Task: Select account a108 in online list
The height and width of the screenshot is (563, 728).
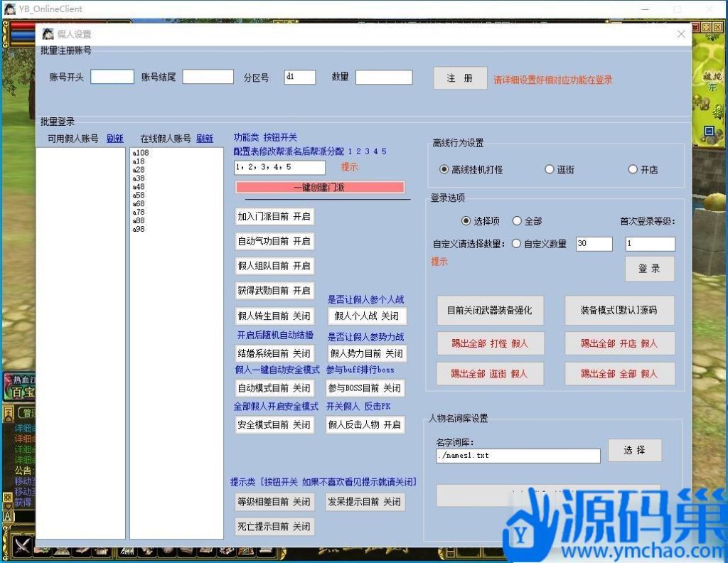Action: click(x=141, y=153)
